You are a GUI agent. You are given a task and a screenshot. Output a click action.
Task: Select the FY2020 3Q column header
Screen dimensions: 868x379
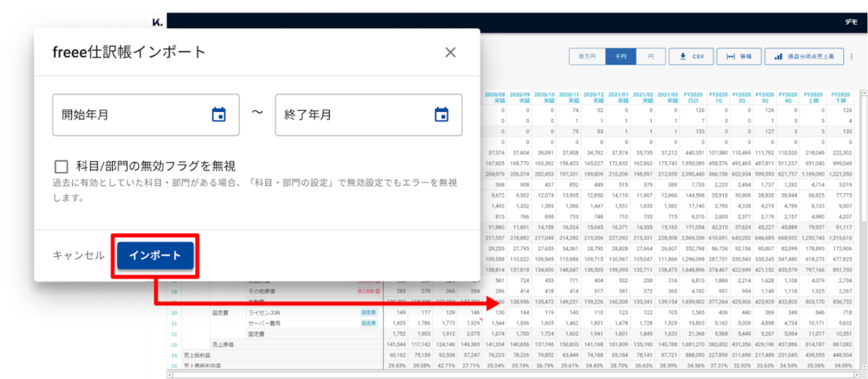coord(765,98)
